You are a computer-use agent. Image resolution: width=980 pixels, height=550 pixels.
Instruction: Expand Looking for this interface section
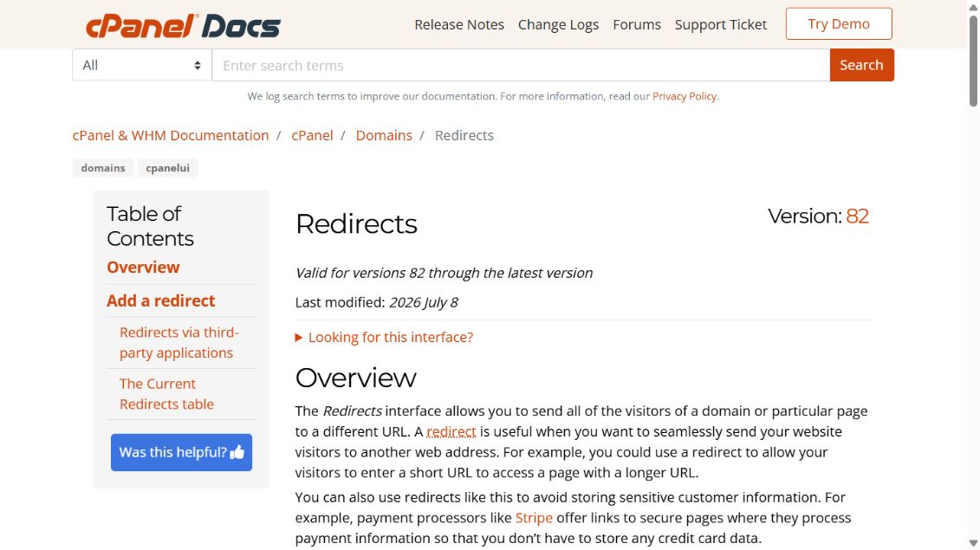click(385, 338)
